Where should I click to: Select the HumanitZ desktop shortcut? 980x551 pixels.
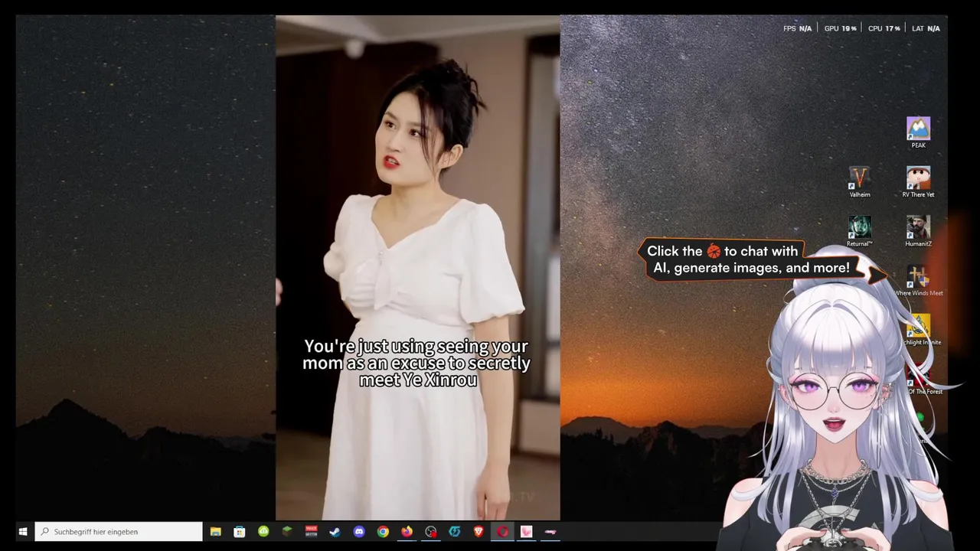click(918, 231)
